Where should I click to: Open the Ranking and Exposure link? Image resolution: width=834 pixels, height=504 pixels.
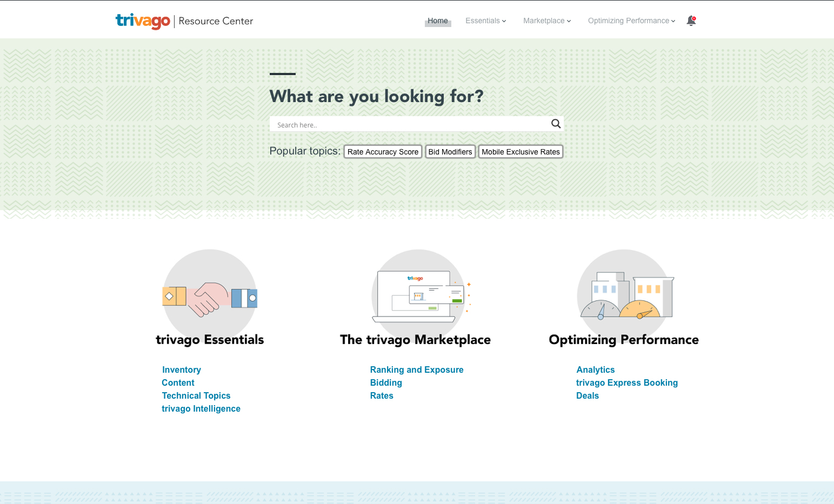pos(417,369)
